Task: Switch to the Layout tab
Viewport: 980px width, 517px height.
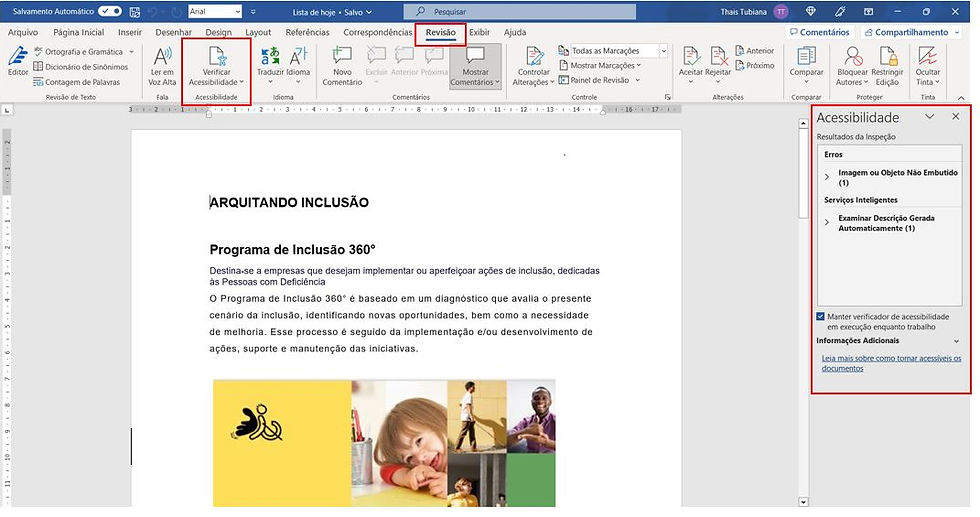Action: point(258,33)
